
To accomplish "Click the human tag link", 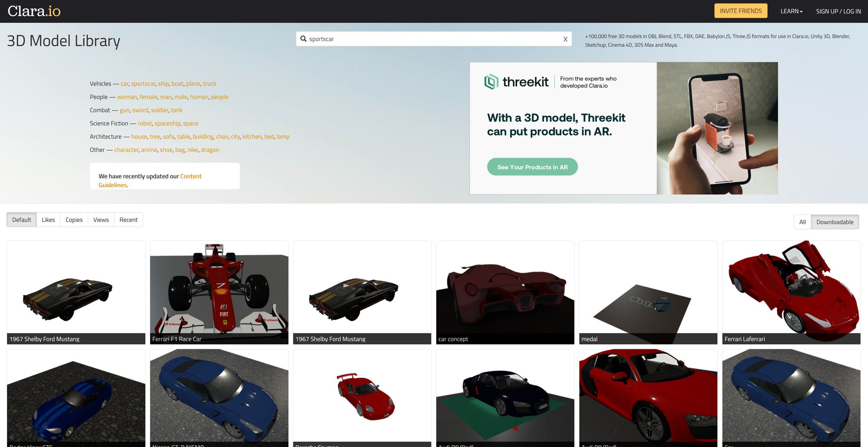I will coord(199,97).
